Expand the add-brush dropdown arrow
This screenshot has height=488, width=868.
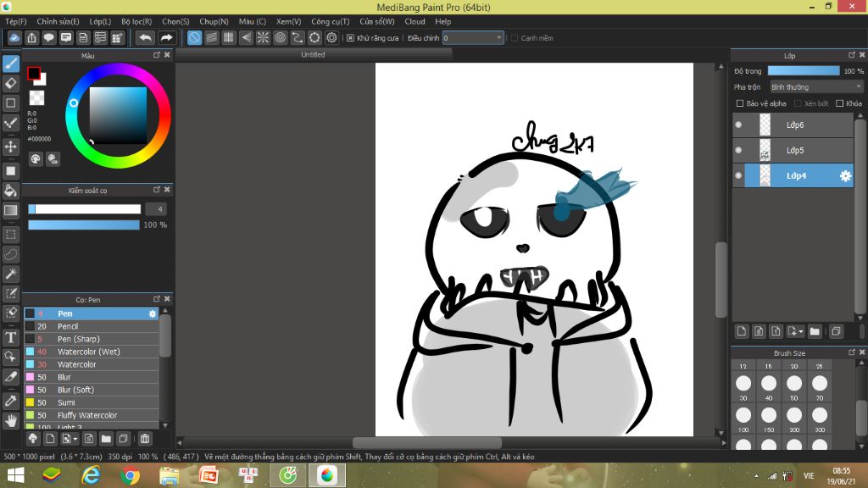[75, 440]
